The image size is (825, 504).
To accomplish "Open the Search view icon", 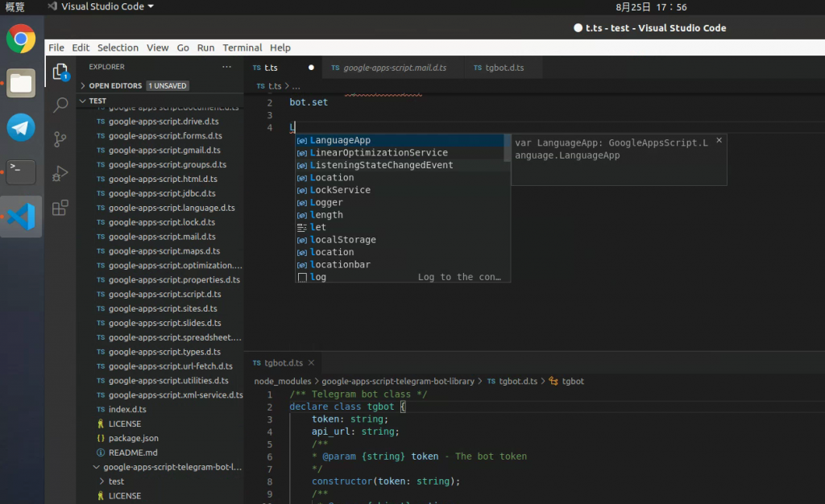I will click(x=60, y=105).
